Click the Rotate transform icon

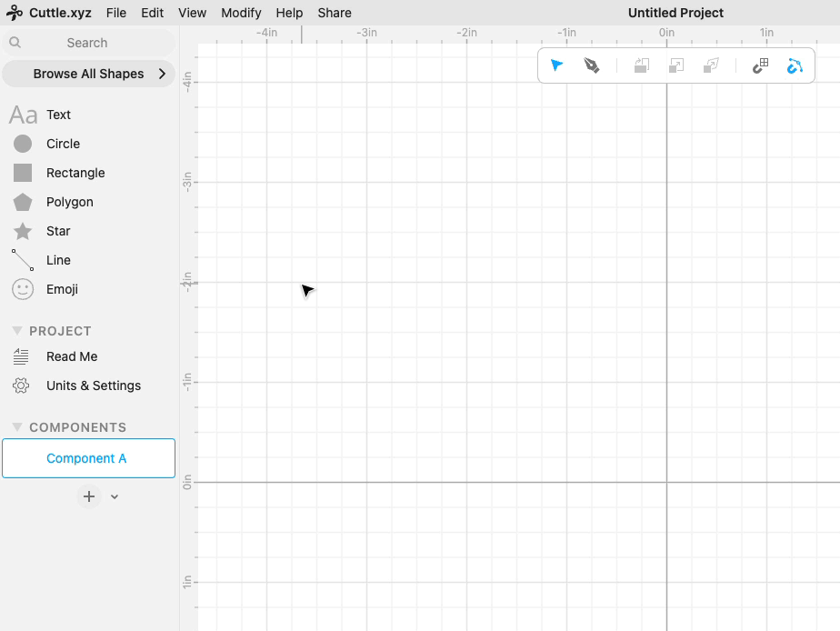click(641, 65)
